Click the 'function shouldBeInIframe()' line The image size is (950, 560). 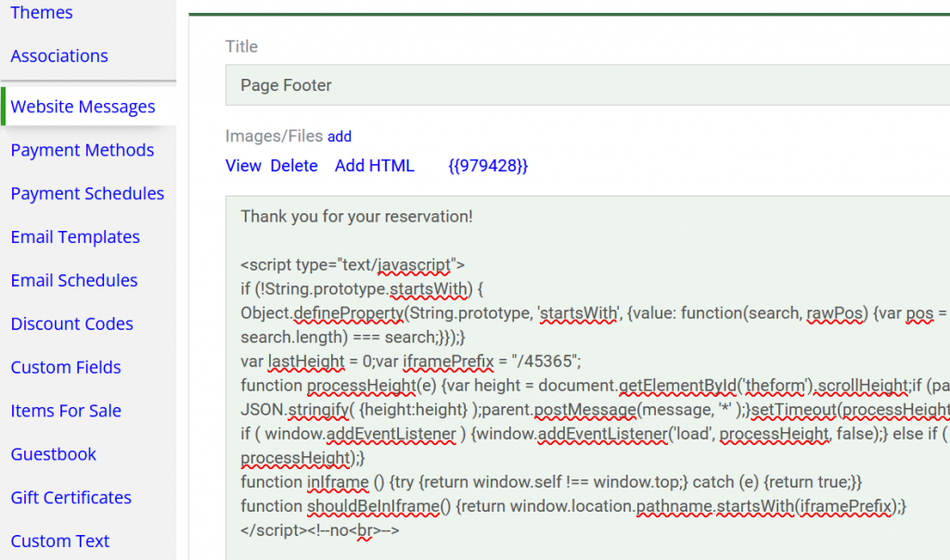pos(573,506)
